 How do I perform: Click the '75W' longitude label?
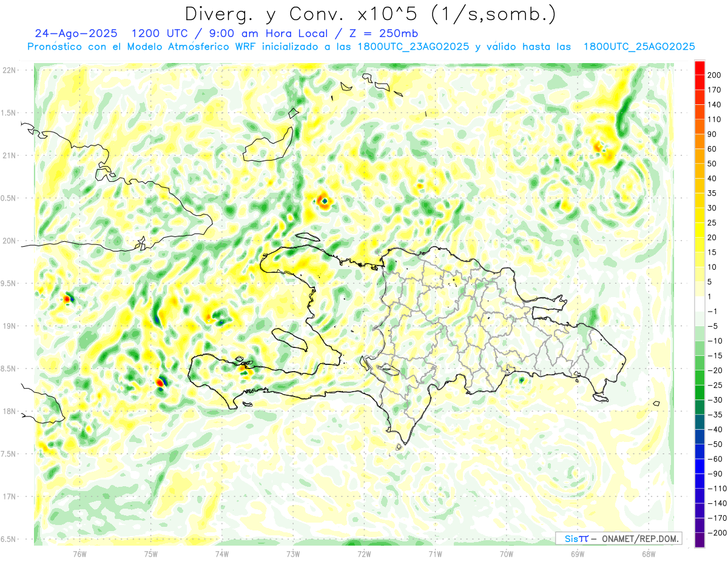(151, 554)
